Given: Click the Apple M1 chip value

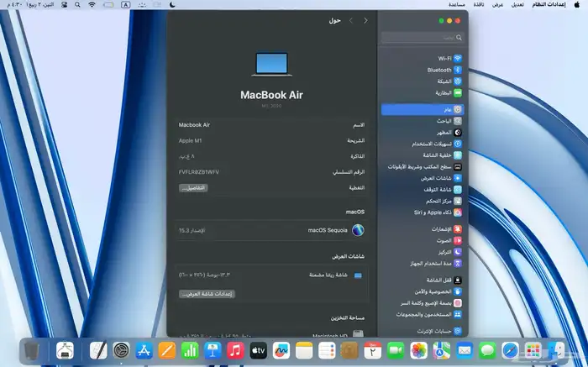Looking at the screenshot, I should pyautogui.click(x=190, y=140).
